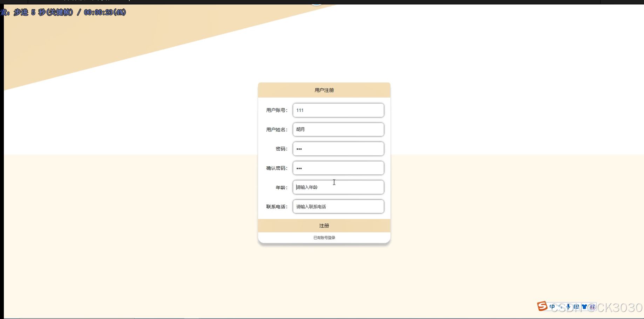The height and width of the screenshot is (319, 644).
Task: Click the 密码 password field
Action: [338, 148]
